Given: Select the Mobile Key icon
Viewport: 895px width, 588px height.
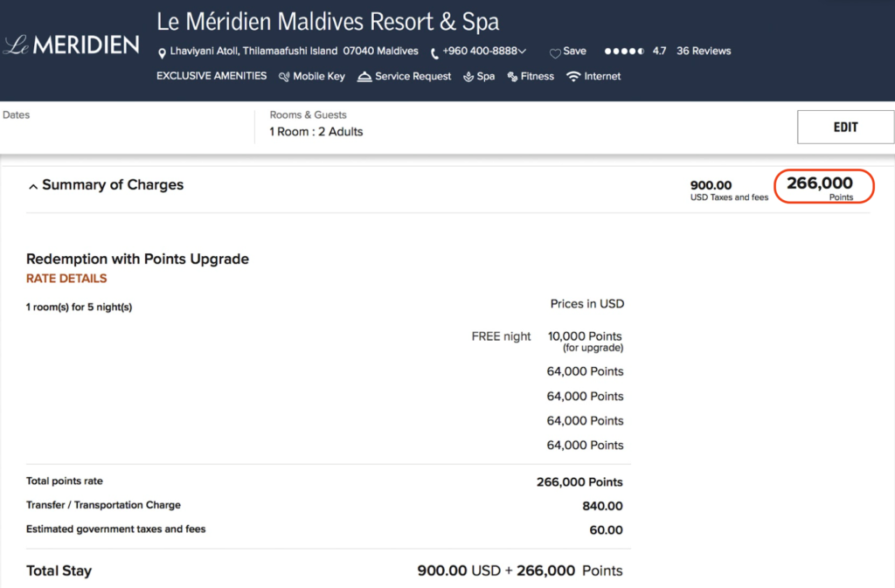Looking at the screenshot, I should (283, 76).
